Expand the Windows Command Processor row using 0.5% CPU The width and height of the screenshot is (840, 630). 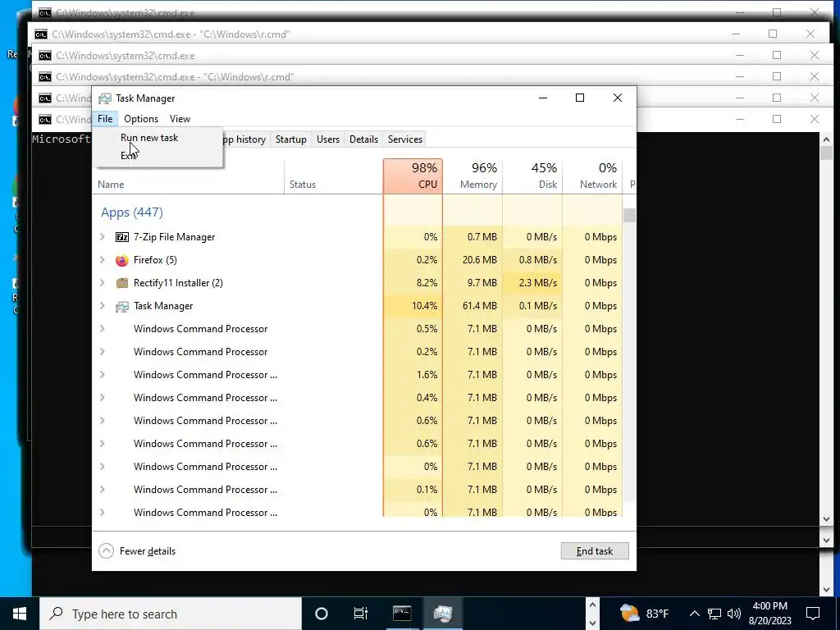pos(103,329)
